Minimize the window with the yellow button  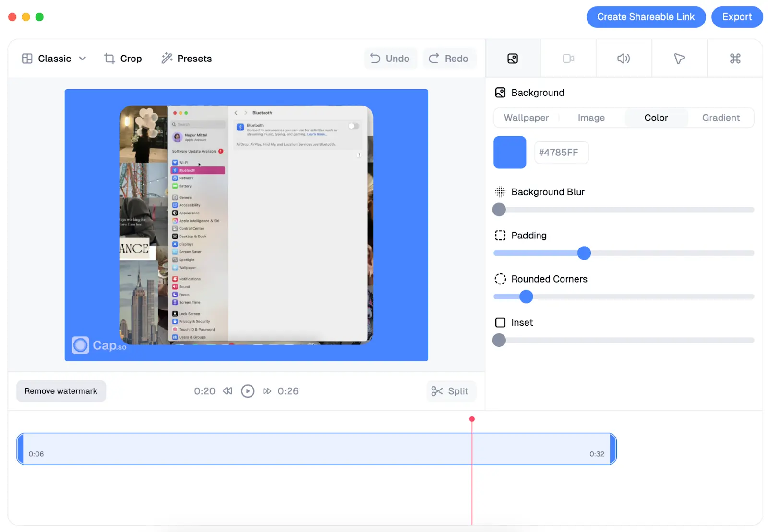(x=26, y=17)
